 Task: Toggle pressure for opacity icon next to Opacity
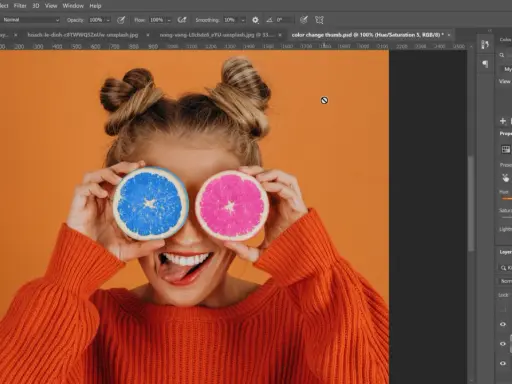point(121,20)
